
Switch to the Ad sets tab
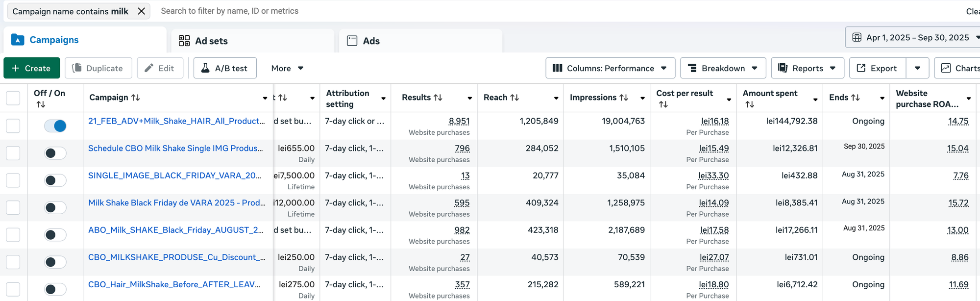(211, 41)
